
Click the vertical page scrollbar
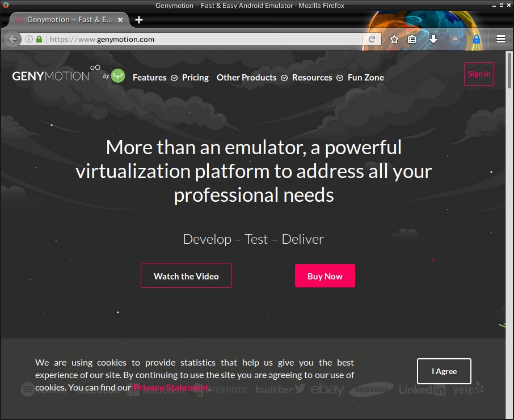click(509, 70)
